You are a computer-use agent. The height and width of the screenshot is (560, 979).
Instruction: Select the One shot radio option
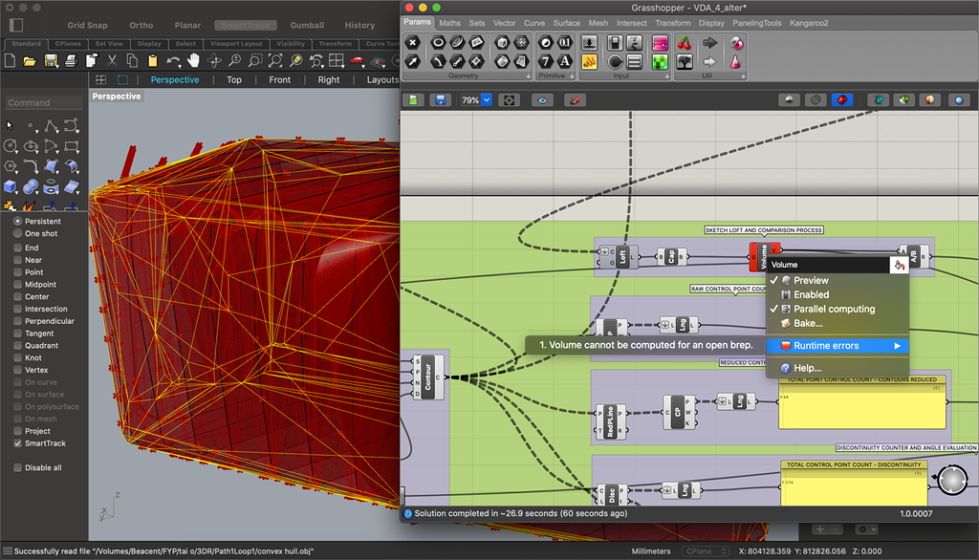(x=18, y=234)
